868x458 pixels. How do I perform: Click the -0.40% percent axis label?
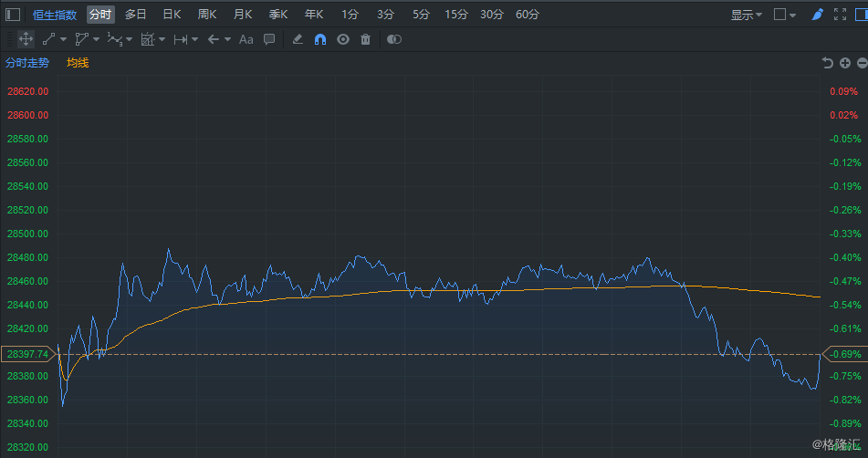pyautogui.click(x=845, y=257)
